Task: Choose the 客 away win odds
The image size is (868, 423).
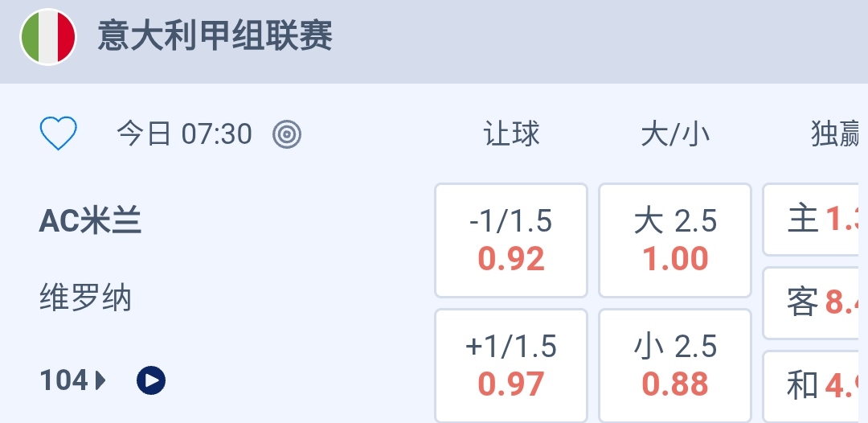Action: point(815,302)
